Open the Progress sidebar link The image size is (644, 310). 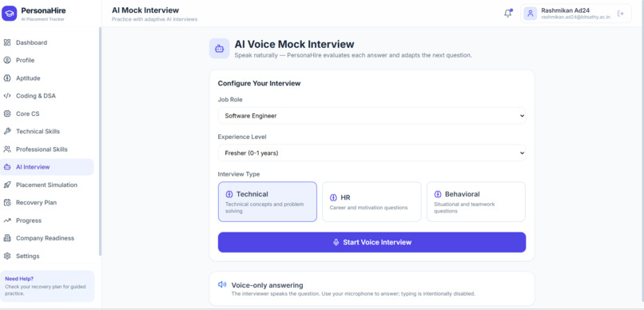[47, 221]
